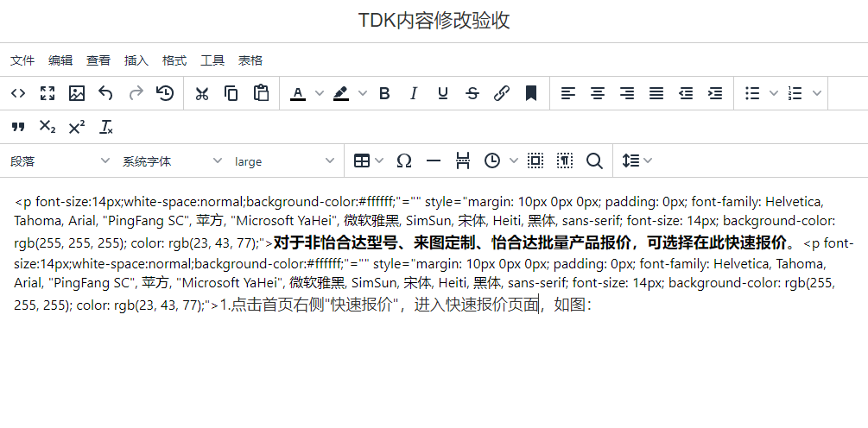Insert a page break

click(463, 160)
